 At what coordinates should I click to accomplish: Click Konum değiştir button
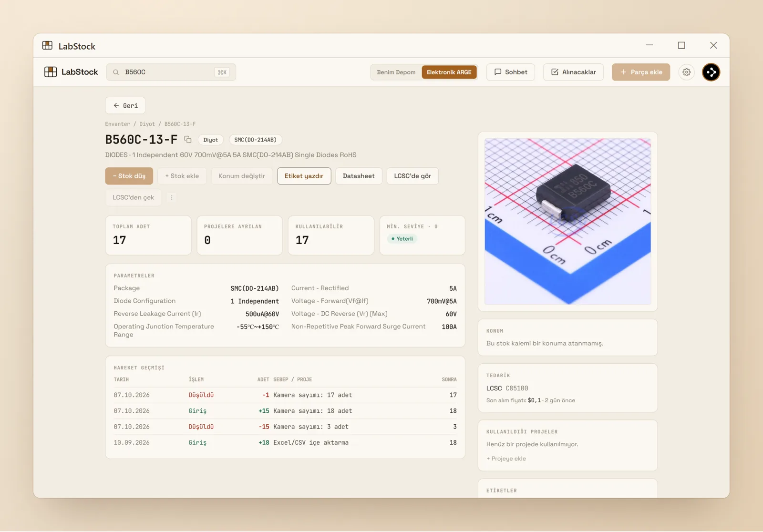[242, 176]
